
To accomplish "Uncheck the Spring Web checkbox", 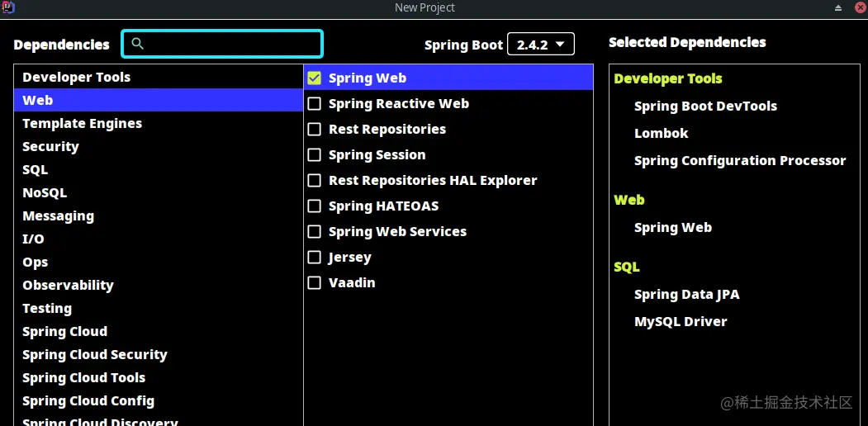I will 315,78.
